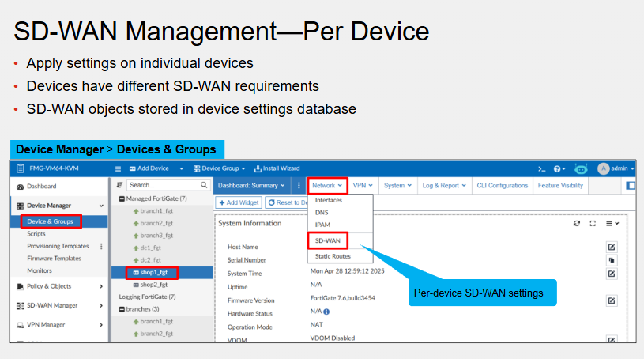Click the clipboard icon beside FMG-VM64-KVM
Image resolution: width=644 pixels, height=359 pixels.
tap(20, 168)
